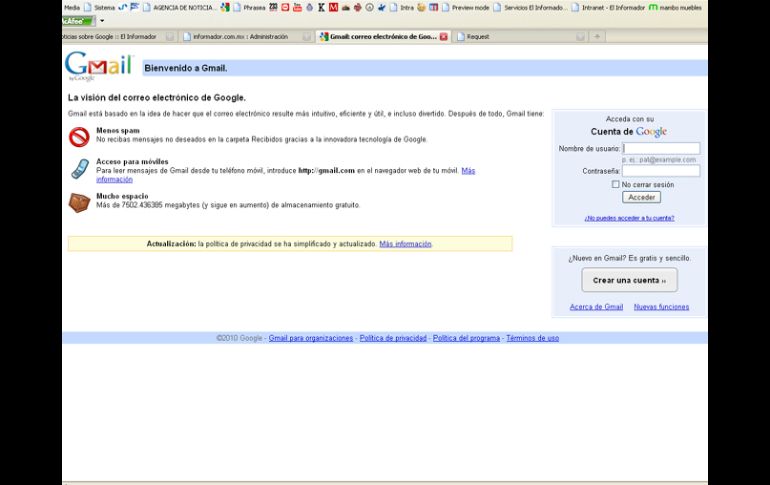Screen dimensions: 770x485
Task: Click the YouTube bookmark icon
Action: 297,7
